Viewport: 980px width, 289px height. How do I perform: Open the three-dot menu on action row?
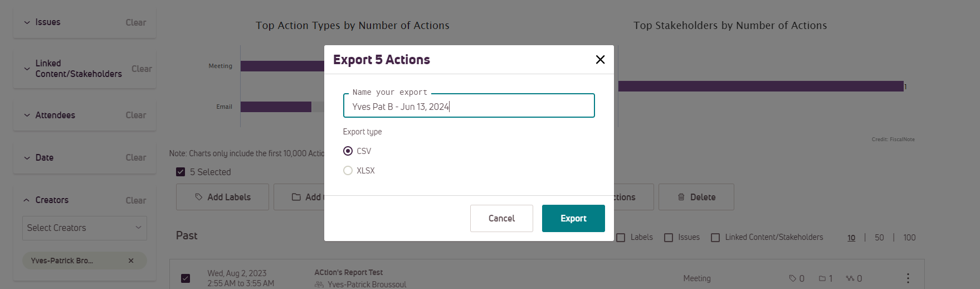(908, 278)
